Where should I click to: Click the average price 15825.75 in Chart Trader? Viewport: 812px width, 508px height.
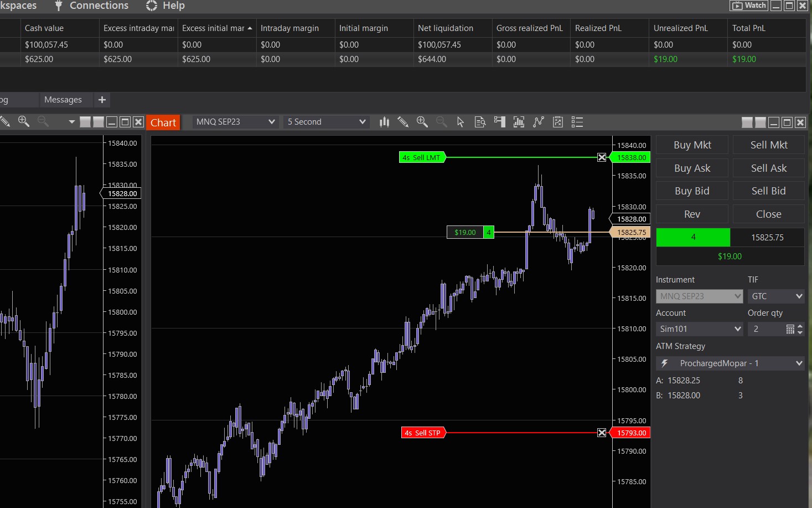[x=767, y=237]
